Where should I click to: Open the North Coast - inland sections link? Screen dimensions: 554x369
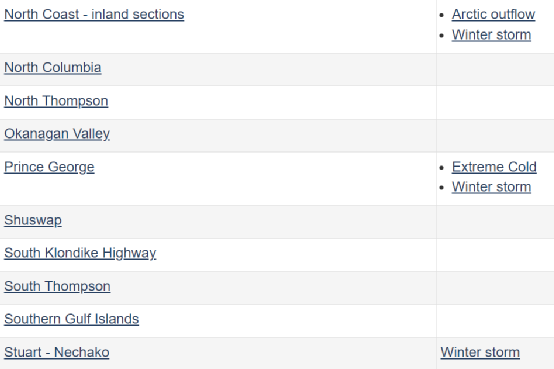(x=94, y=14)
